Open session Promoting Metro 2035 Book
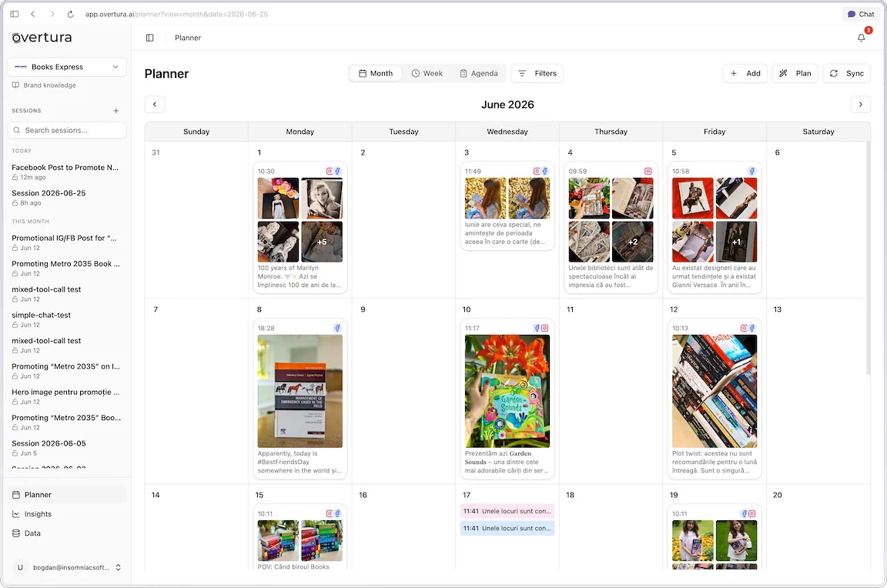Viewport: 887px width, 588px height. (65, 268)
